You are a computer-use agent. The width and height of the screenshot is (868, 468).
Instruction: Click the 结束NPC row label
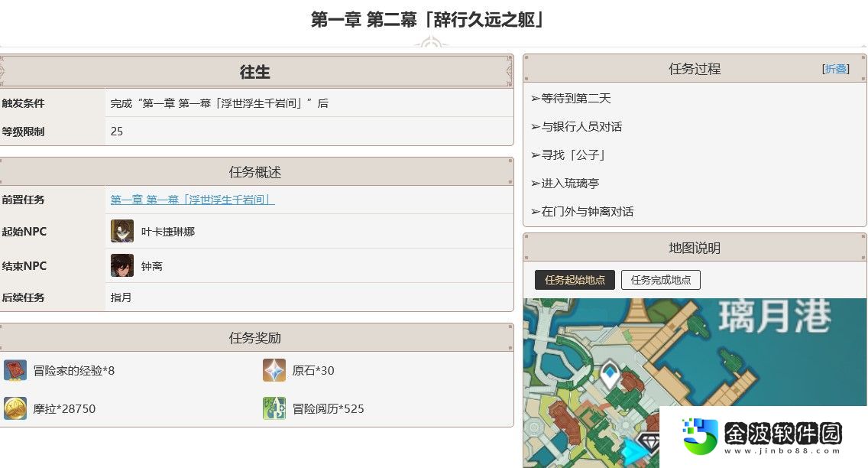tap(24, 266)
